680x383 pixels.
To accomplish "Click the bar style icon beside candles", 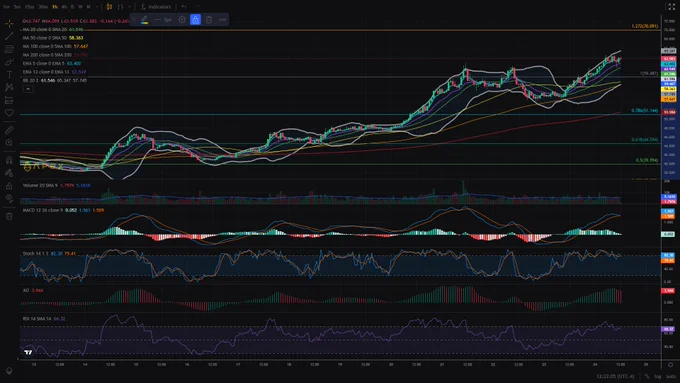I will (x=121, y=7).
